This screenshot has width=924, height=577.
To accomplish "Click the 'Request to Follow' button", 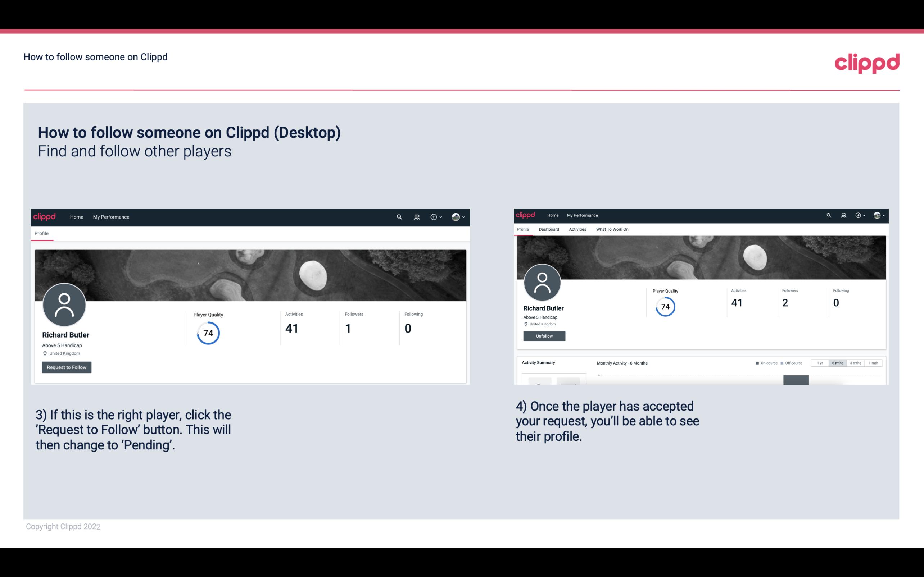I will point(67,366).
